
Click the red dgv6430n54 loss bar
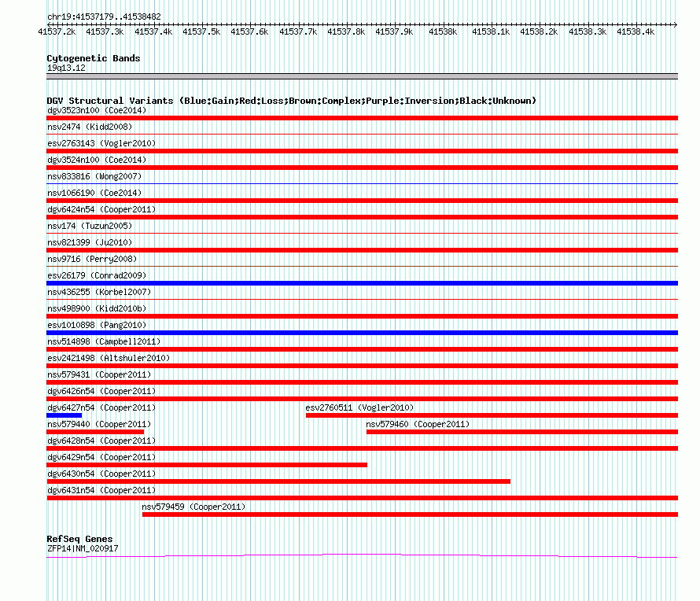click(x=278, y=481)
